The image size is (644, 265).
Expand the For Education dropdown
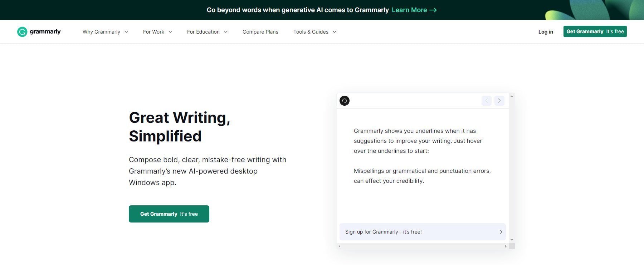207,32
